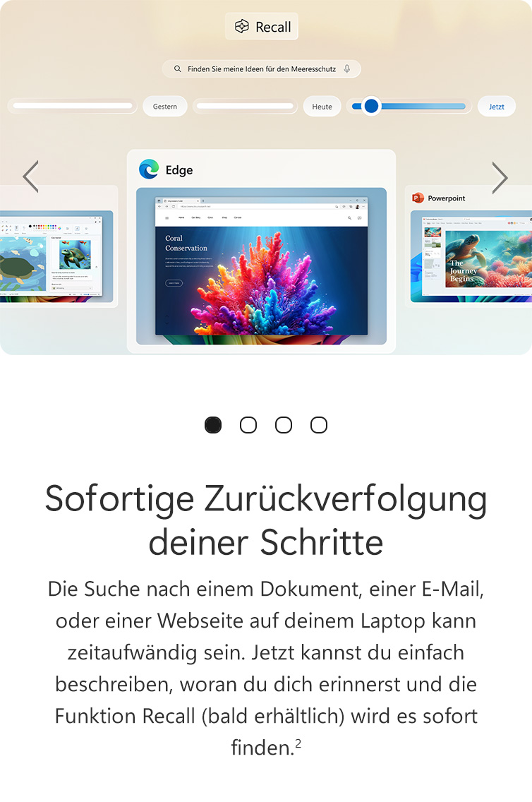
Task: Advance to next snapshot with right chevron
Action: coord(500,177)
